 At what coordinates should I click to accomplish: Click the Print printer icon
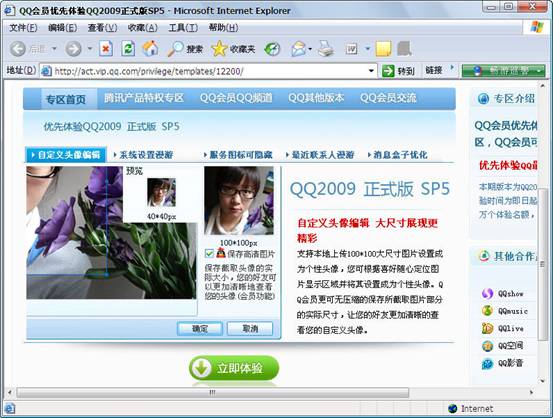click(326, 49)
